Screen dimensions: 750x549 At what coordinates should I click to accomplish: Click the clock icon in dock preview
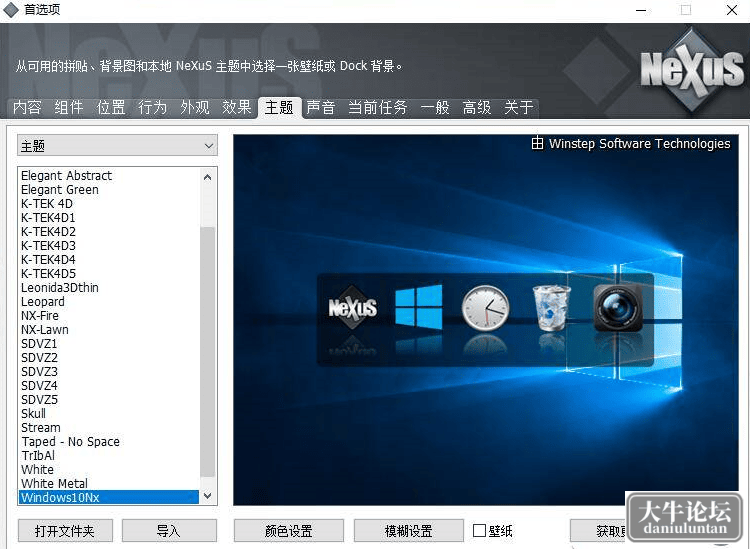click(485, 307)
